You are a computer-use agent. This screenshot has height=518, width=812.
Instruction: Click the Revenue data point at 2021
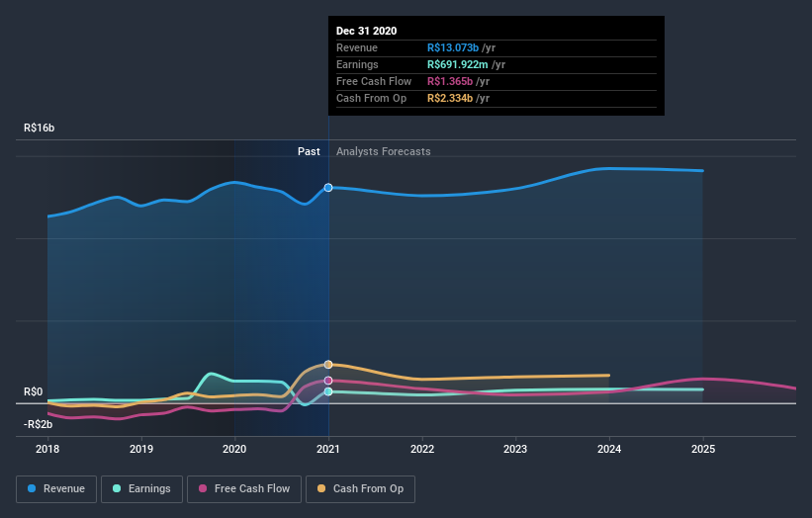tap(328, 187)
